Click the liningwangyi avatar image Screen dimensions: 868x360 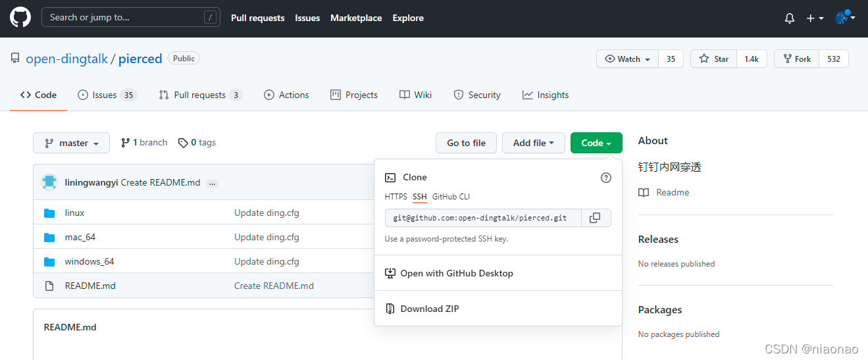49,182
